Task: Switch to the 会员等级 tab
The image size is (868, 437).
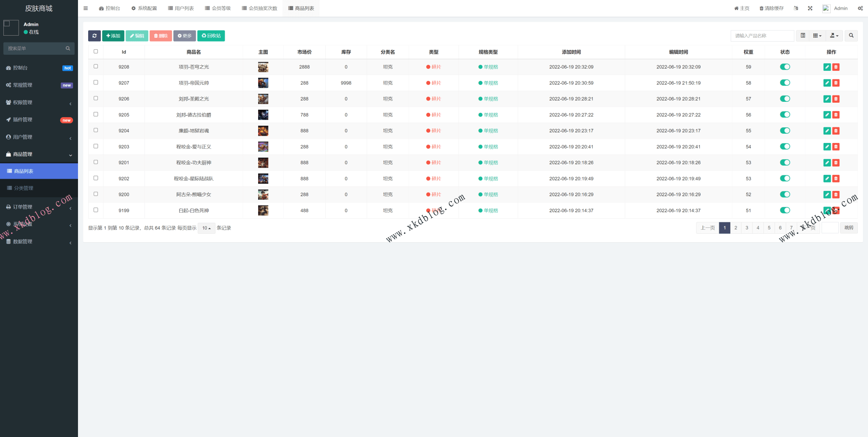Action: [218, 8]
